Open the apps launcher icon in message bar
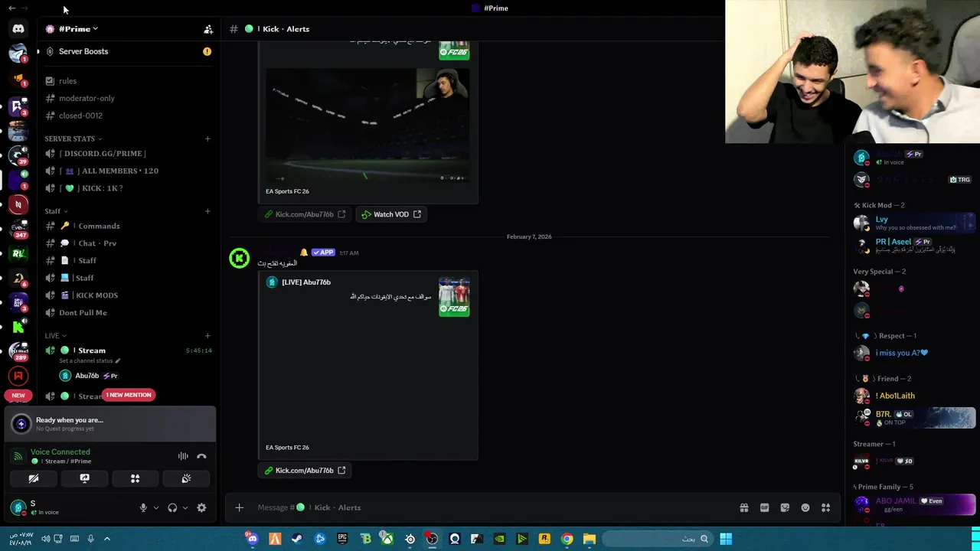 pyautogui.click(x=826, y=507)
